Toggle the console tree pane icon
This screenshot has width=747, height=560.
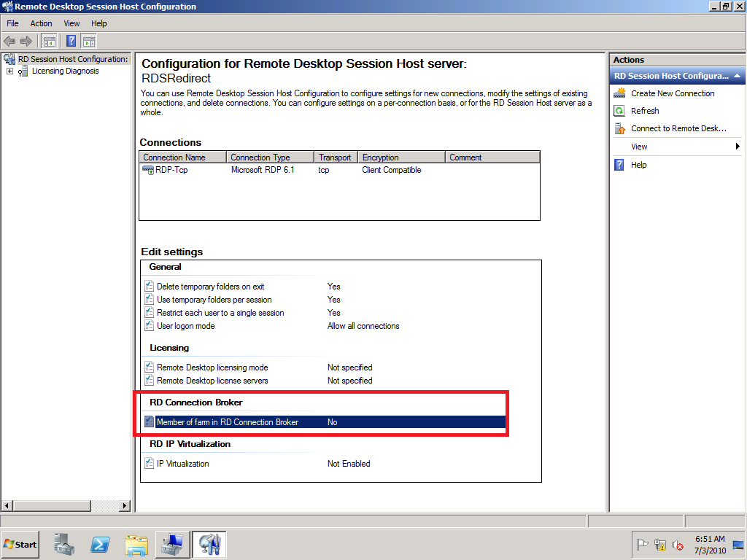pos(49,42)
